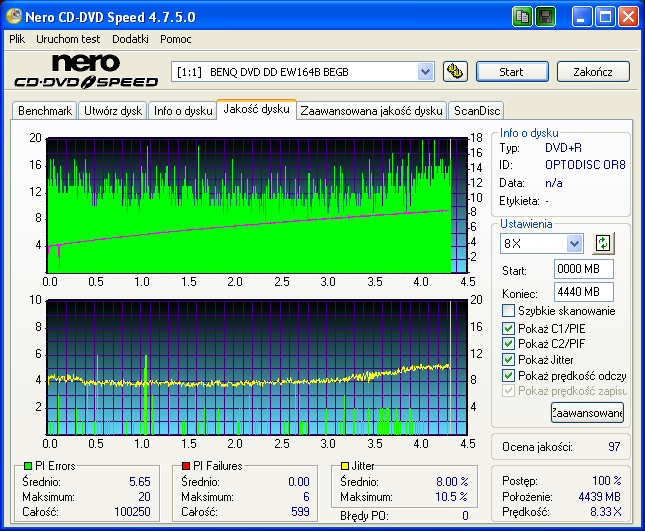Viewport: 645px width, 531px height.
Task: Click the disabled Pokaż prędkość zapisu checkbox
Action: 508,390
